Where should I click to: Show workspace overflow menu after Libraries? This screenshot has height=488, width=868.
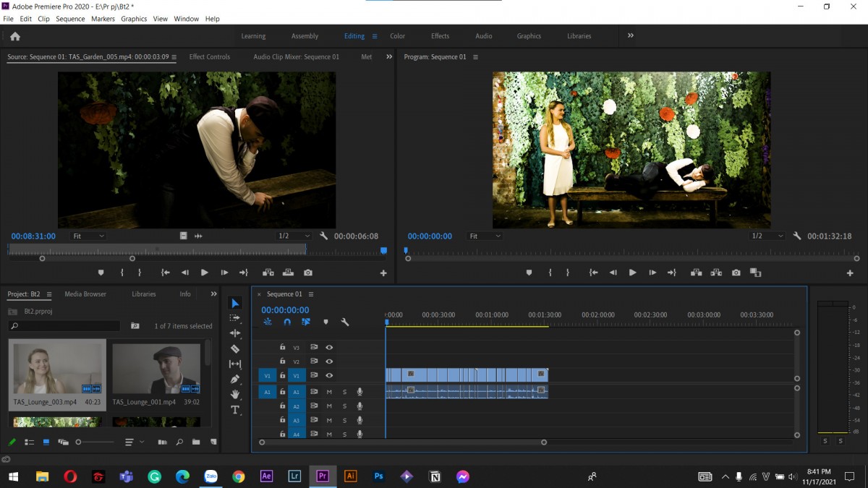631,35
